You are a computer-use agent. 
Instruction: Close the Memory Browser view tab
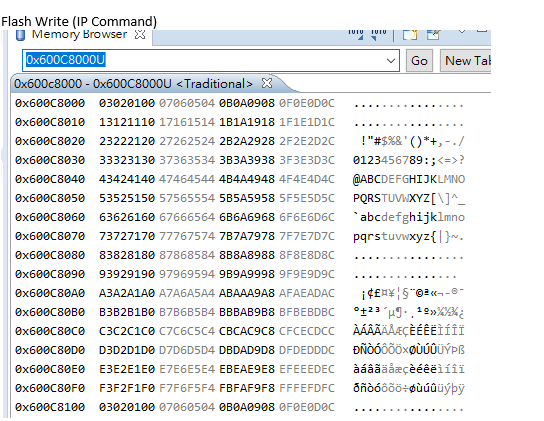140,34
